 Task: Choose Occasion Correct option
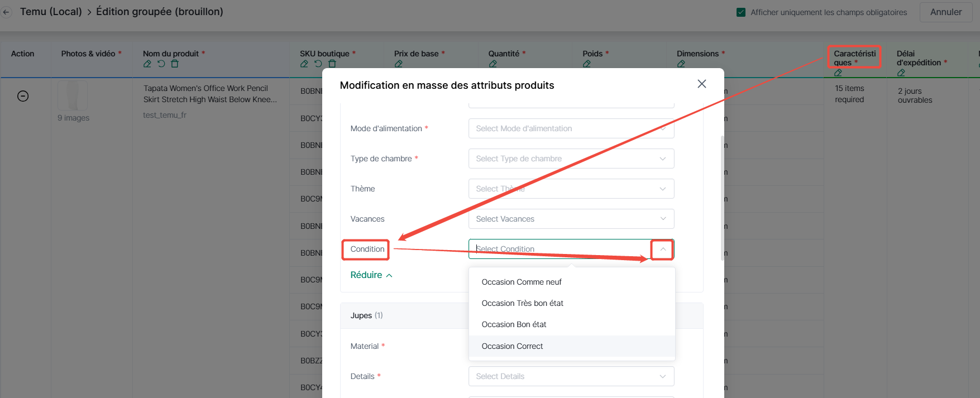[572, 346]
